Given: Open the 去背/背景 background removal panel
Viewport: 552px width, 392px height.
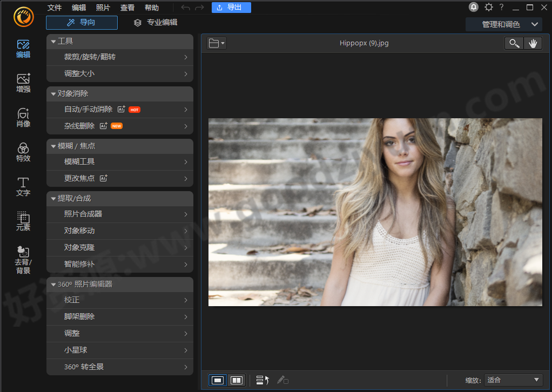Looking at the screenshot, I should point(23,259).
